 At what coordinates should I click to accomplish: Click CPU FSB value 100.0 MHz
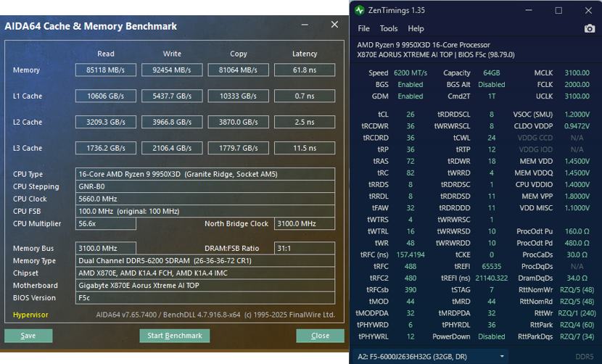[x=205, y=211]
